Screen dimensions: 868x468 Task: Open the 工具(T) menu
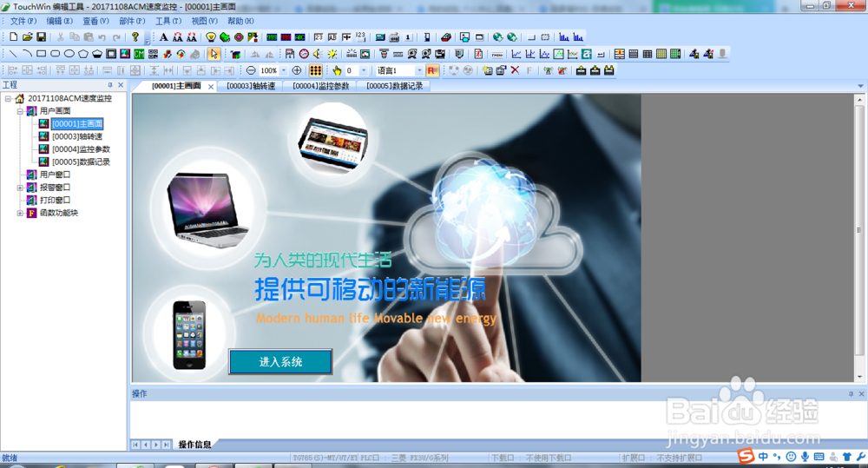point(168,21)
